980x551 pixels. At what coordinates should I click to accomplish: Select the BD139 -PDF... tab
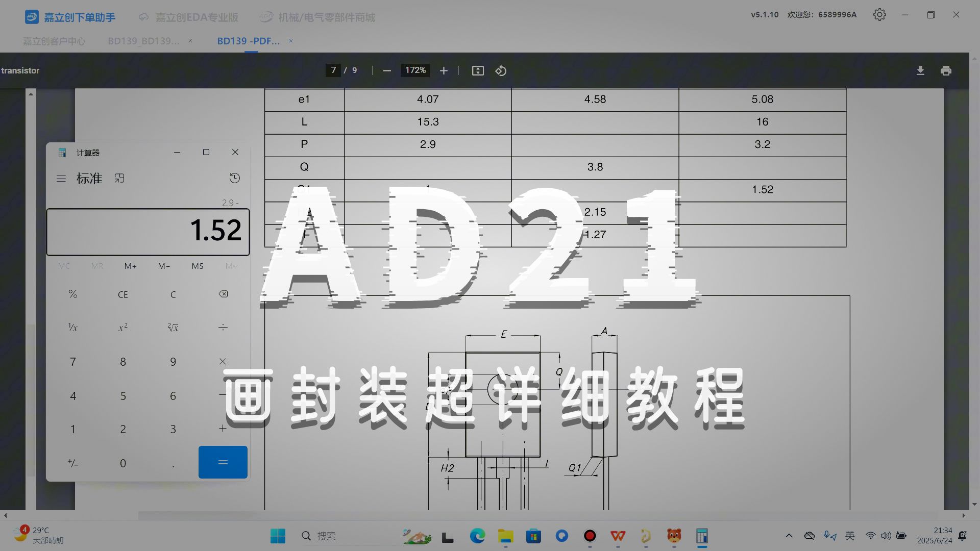coord(249,41)
